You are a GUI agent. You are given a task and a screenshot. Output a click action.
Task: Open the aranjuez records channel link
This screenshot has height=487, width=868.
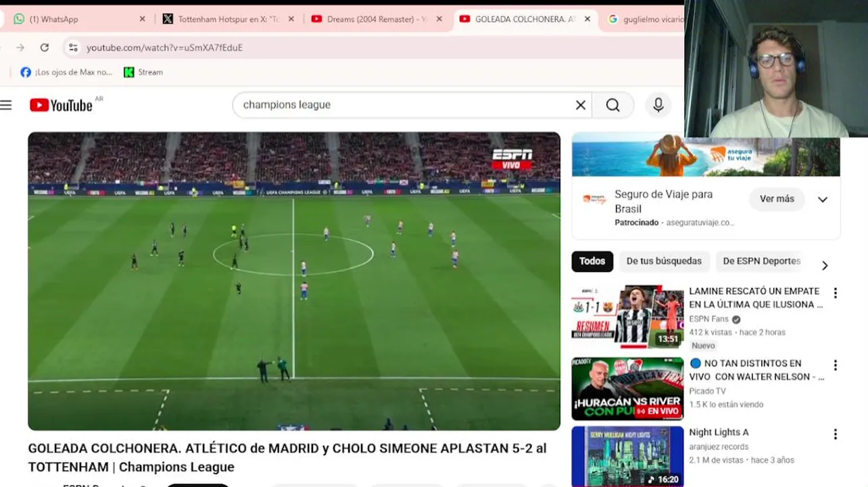[719, 446]
